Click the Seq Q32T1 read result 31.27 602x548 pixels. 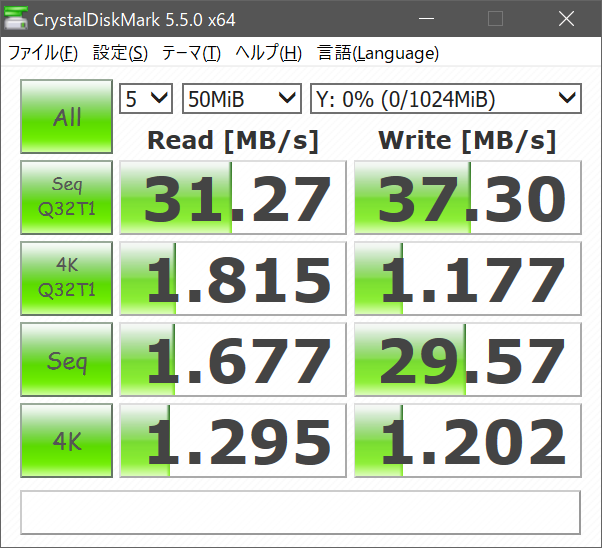point(233,197)
